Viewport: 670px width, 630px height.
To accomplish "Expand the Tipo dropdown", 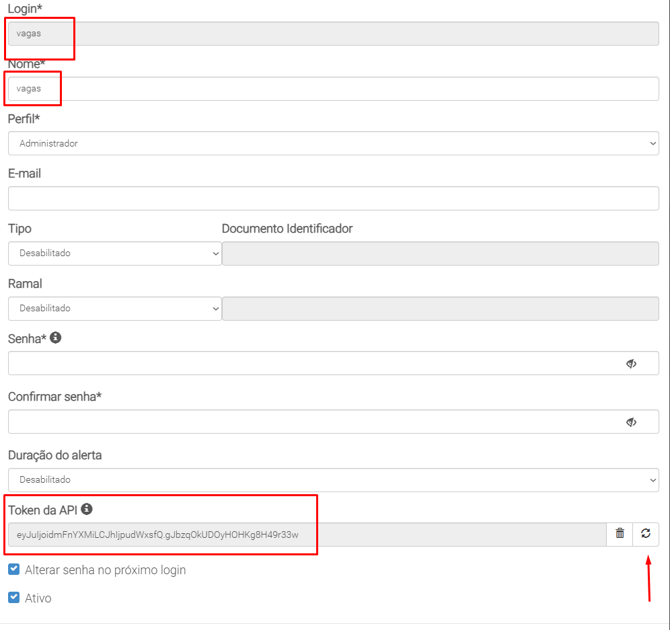I will point(115,253).
